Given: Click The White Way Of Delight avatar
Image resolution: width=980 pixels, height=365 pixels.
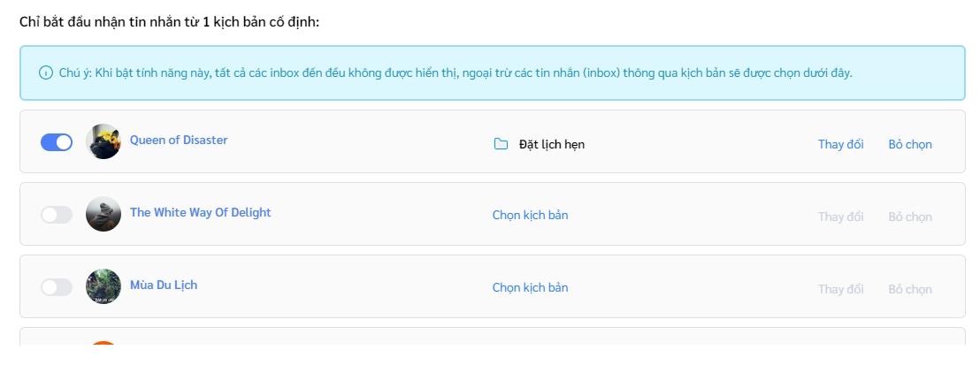Looking at the screenshot, I should pos(103,214).
